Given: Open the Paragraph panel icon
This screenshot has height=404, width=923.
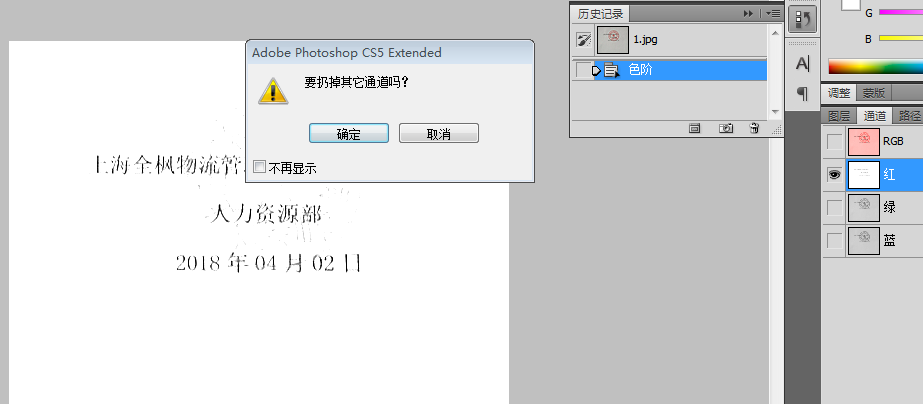Looking at the screenshot, I should [x=802, y=92].
